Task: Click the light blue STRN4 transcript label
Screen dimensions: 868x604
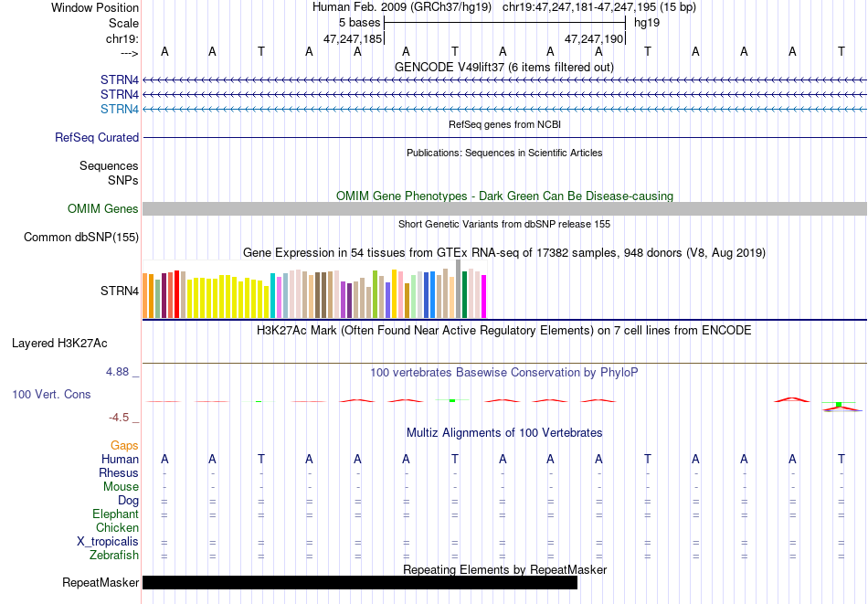Action: pos(119,109)
